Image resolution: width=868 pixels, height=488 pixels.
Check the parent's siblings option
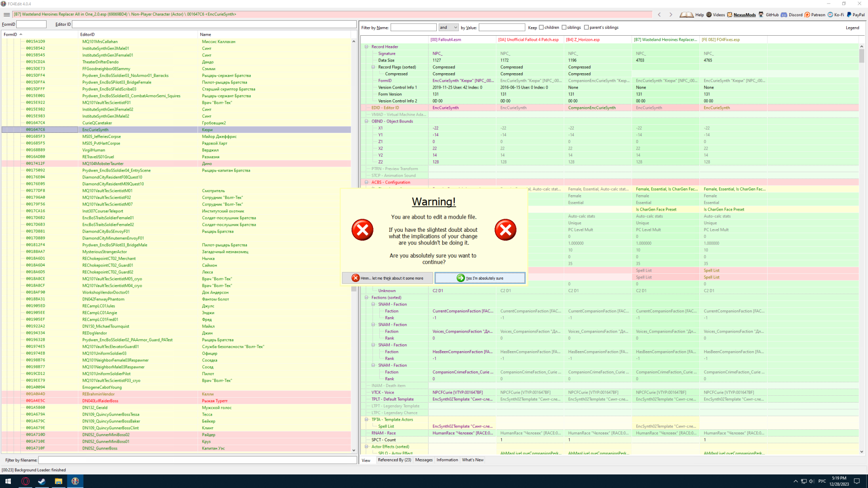tap(586, 28)
